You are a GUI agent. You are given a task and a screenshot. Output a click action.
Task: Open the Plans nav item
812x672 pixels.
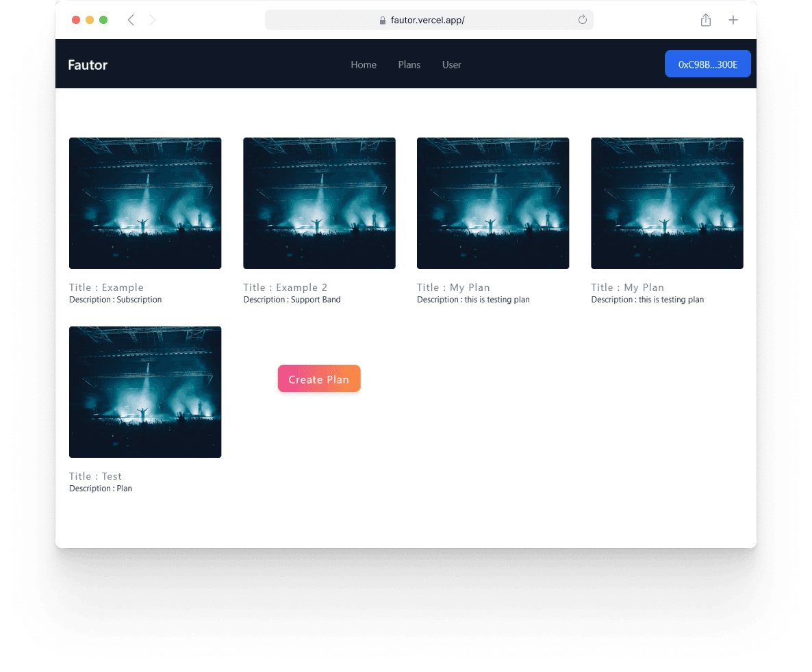[409, 64]
